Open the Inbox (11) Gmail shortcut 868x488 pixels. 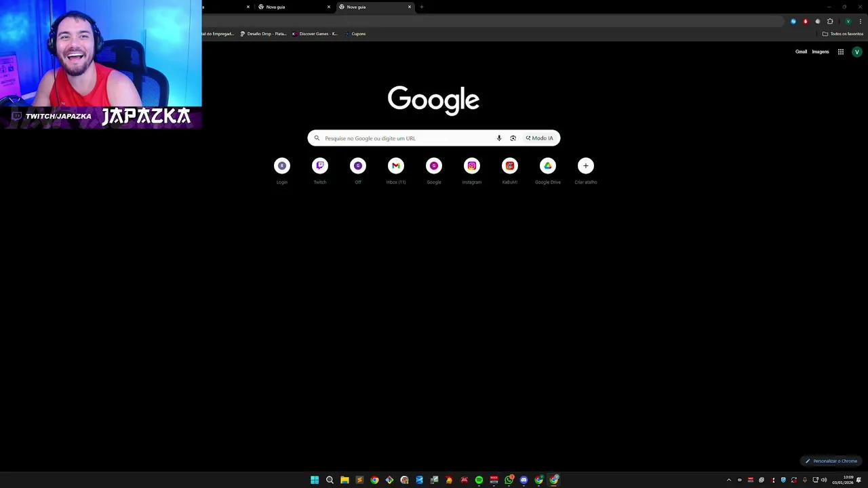point(396,171)
